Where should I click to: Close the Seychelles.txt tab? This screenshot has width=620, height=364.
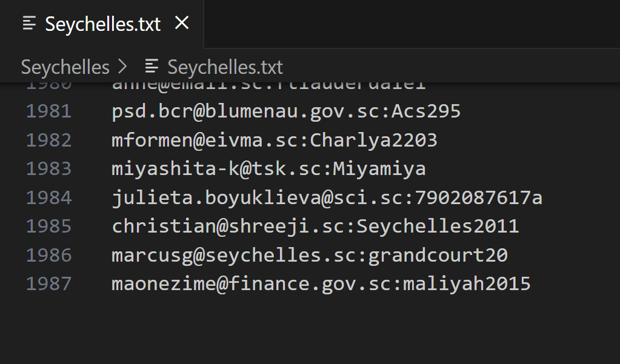click(x=181, y=24)
